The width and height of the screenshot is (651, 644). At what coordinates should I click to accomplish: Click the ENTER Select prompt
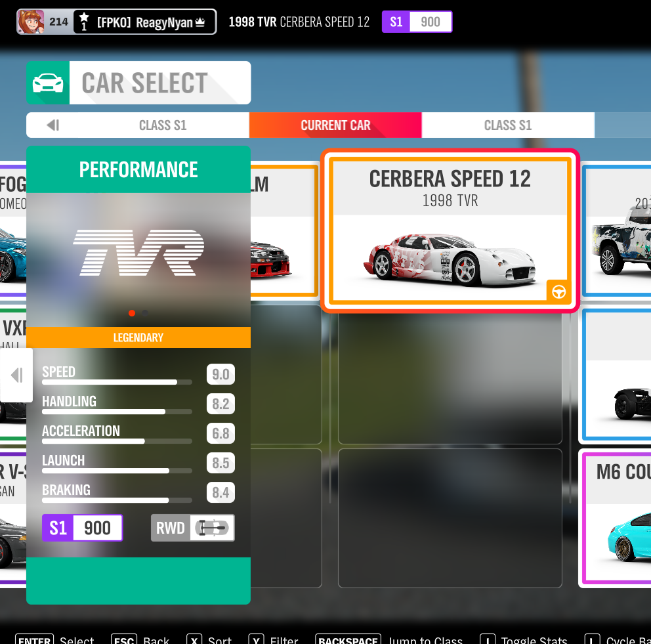pos(55,639)
